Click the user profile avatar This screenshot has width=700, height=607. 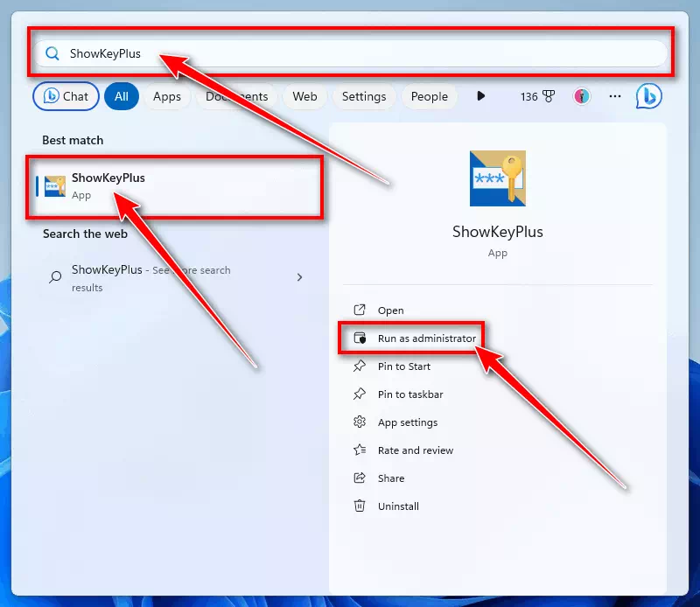click(x=582, y=96)
